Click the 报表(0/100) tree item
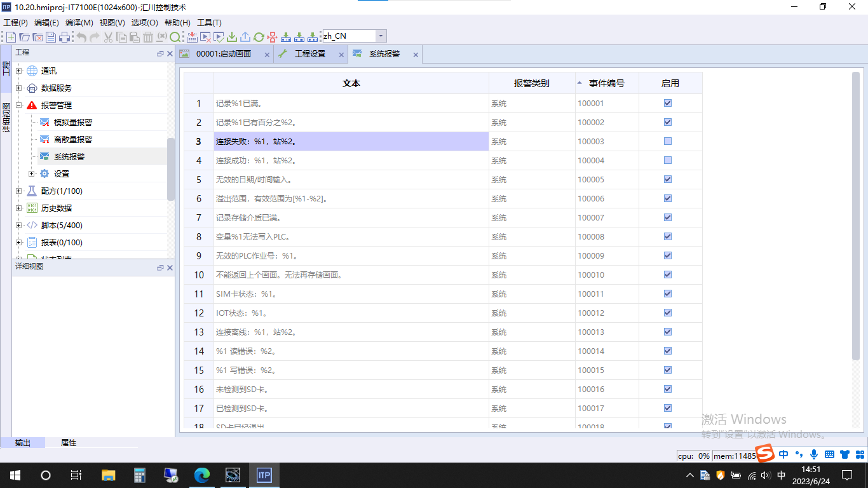This screenshot has width=868, height=488. coord(62,242)
